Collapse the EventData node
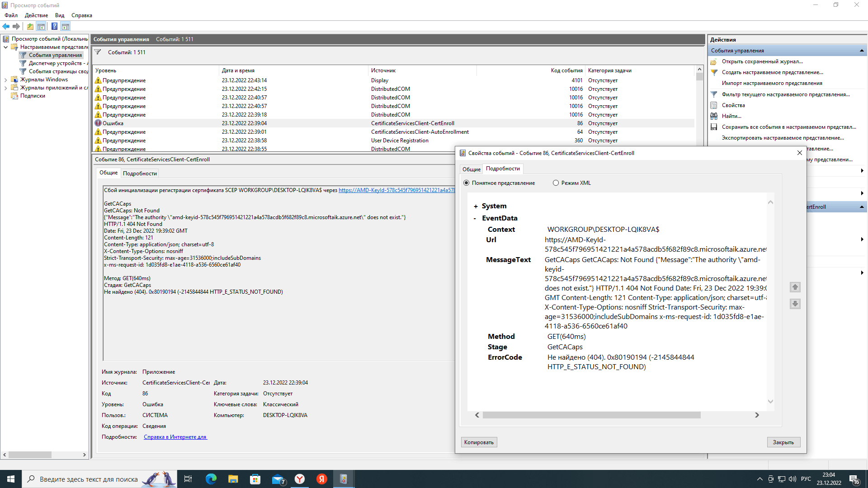The width and height of the screenshot is (868, 488). [x=475, y=219]
